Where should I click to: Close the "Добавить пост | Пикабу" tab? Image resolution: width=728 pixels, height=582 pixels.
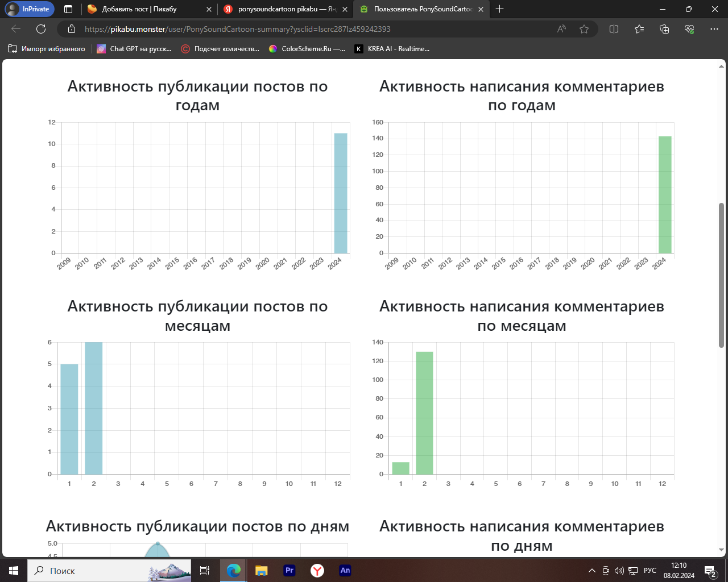(209, 9)
